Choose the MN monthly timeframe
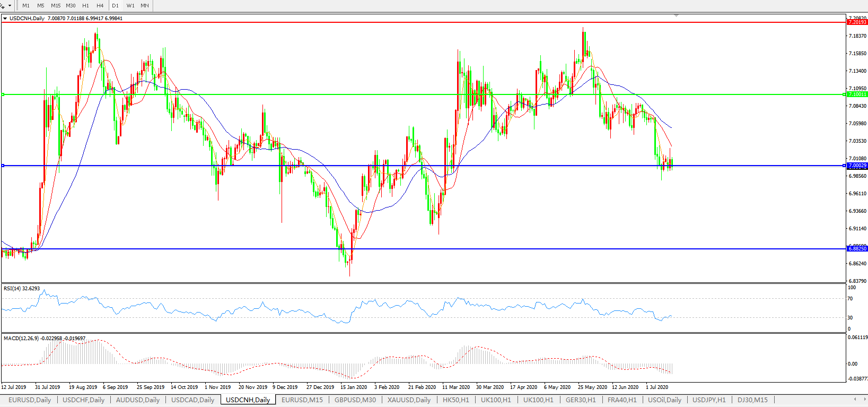Screen dimensions: 868x407 coord(145,6)
